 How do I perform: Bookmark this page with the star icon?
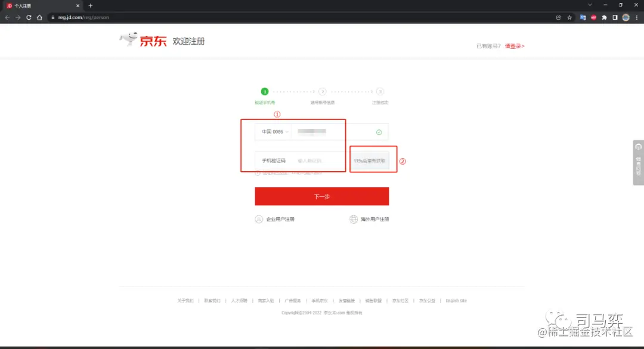[x=569, y=17]
